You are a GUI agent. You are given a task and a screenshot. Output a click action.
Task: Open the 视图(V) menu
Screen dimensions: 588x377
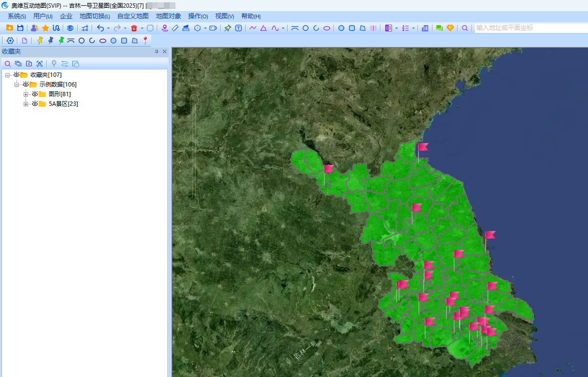[224, 16]
